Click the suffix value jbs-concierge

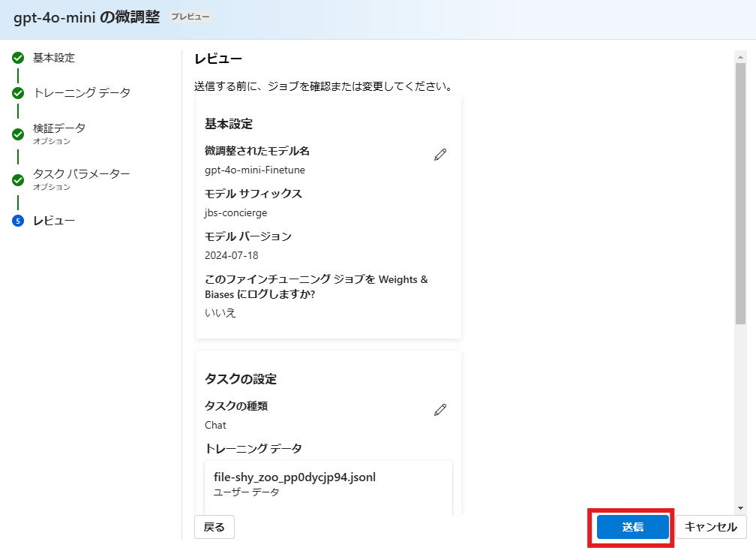pyautogui.click(x=235, y=212)
